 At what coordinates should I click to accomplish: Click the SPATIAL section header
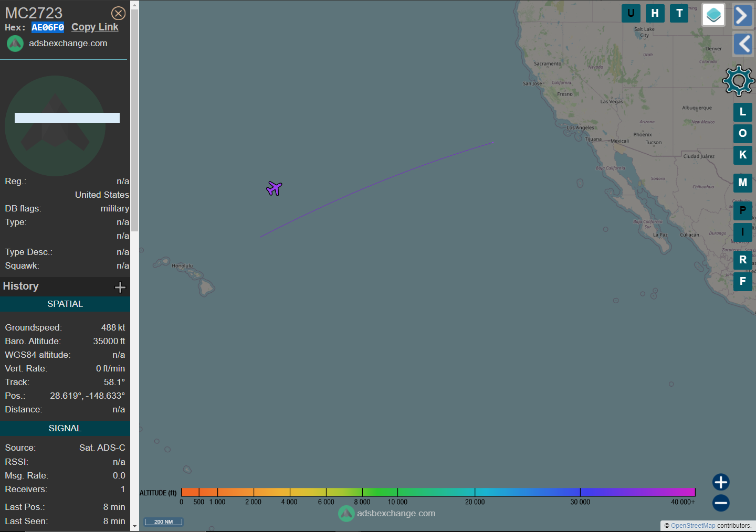pyautogui.click(x=65, y=304)
